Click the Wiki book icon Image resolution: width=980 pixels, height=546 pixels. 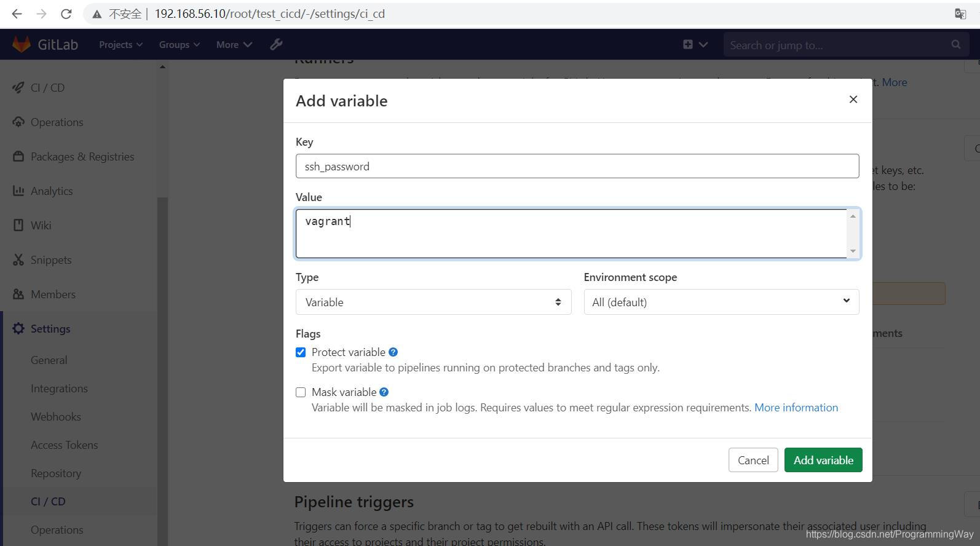[x=18, y=225]
